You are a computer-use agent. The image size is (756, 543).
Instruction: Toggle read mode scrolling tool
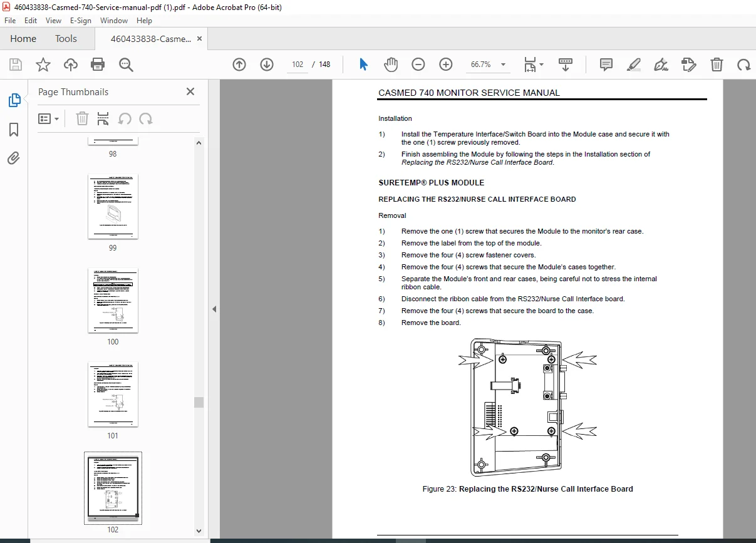(x=566, y=65)
